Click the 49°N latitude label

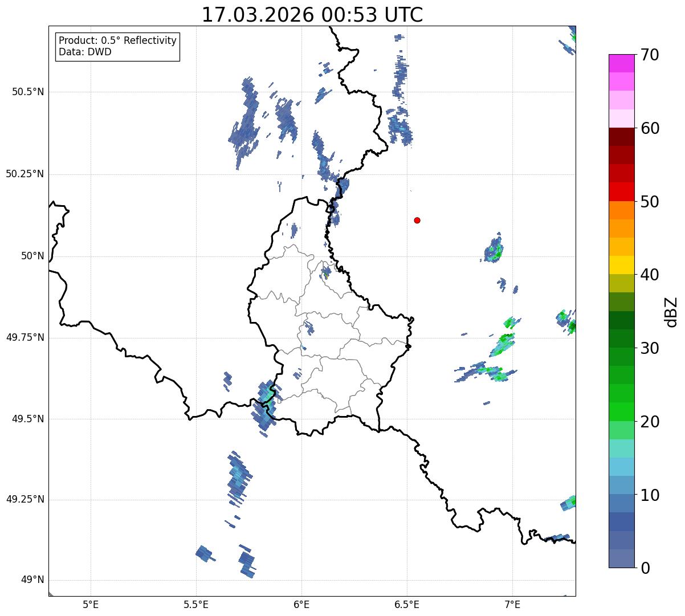[33, 580]
